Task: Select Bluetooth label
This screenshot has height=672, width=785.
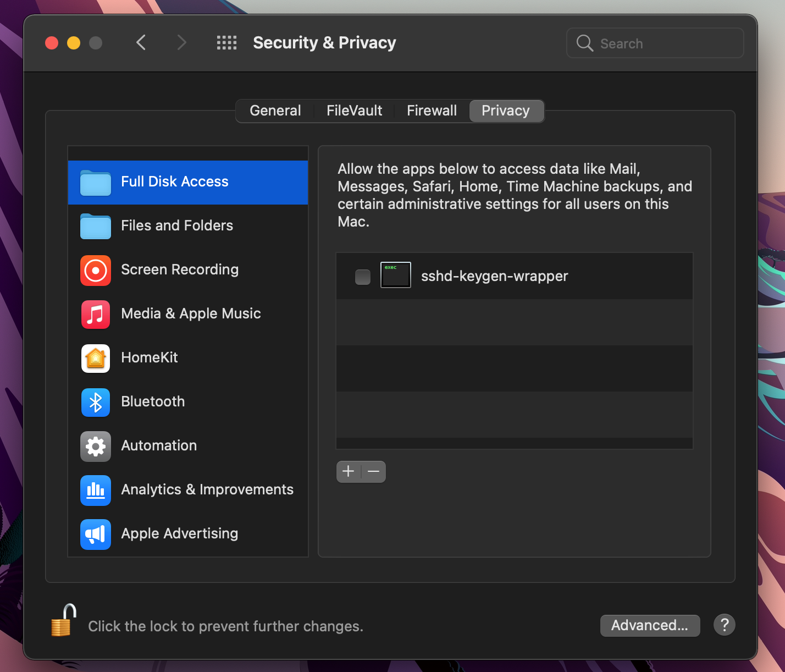Action: click(153, 401)
